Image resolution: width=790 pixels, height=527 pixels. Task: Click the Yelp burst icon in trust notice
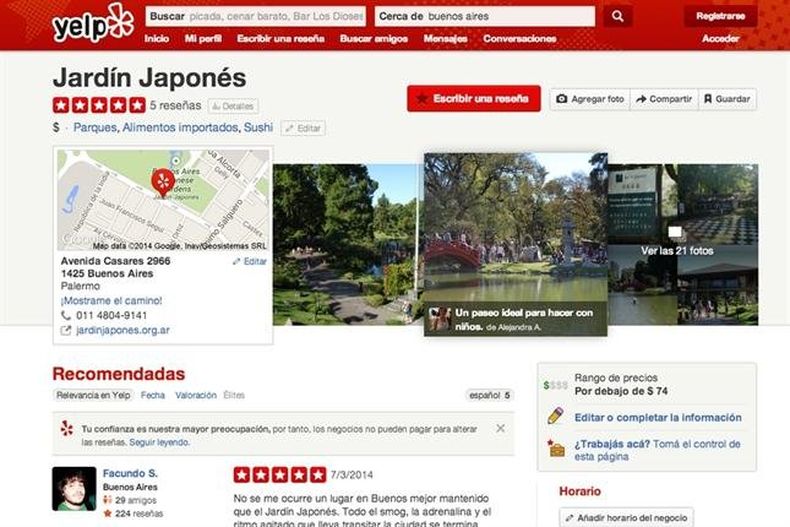[x=67, y=429]
